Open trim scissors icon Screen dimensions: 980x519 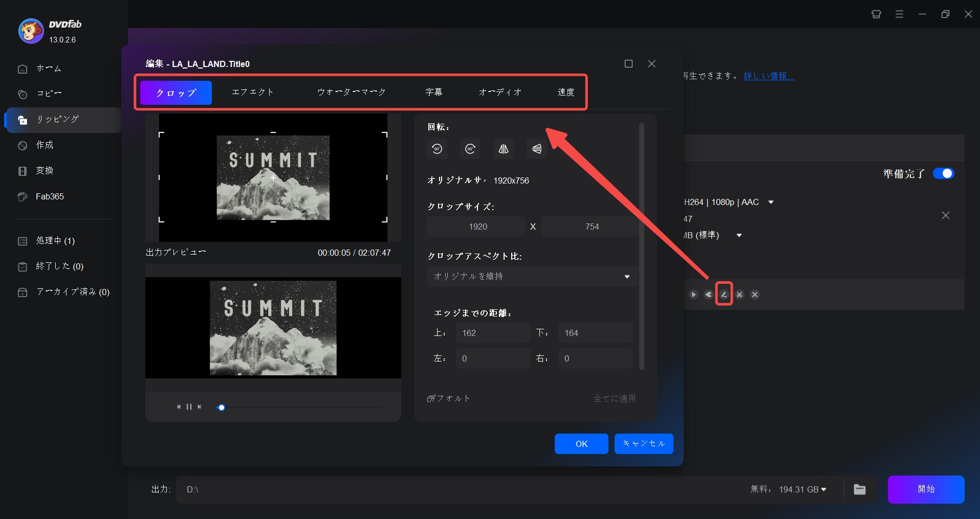click(739, 295)
